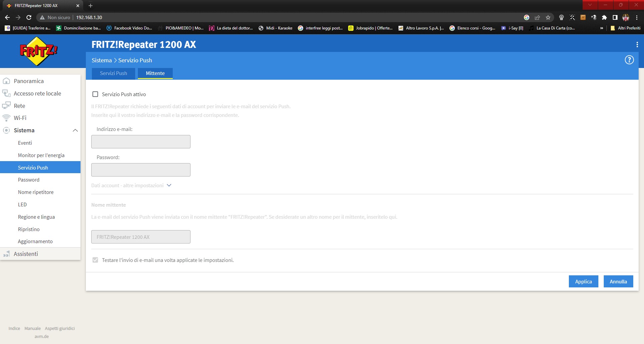
Task: Bookmark page with the star icon
Action: tap(548, 17)
